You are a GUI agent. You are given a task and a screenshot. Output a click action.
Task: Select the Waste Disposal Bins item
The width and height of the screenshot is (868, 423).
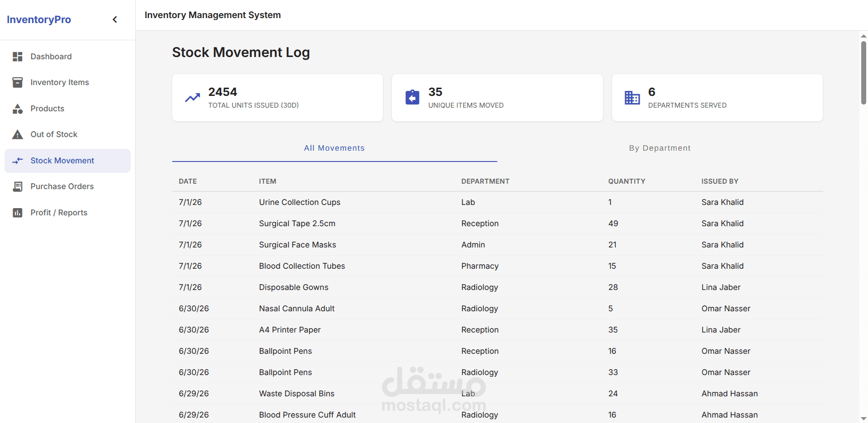tap(297, 394)
